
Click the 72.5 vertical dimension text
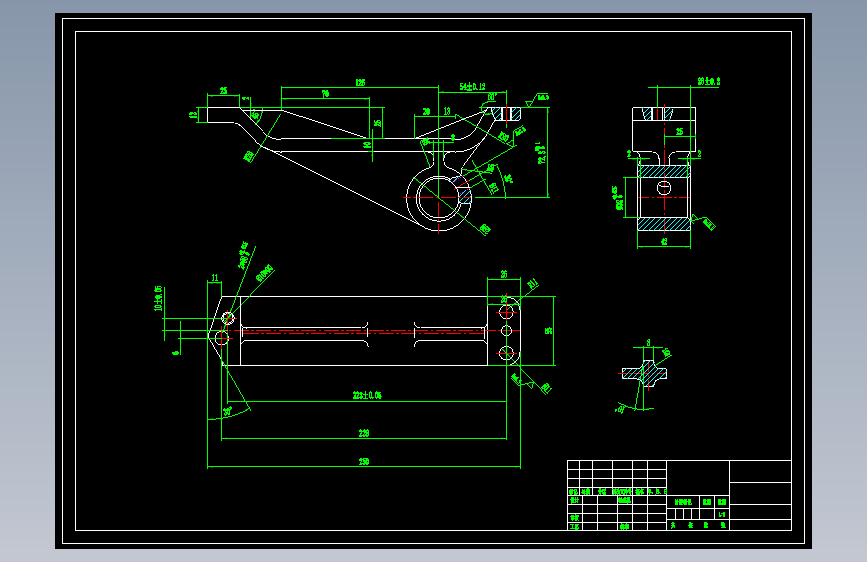(x=542, y=153)
